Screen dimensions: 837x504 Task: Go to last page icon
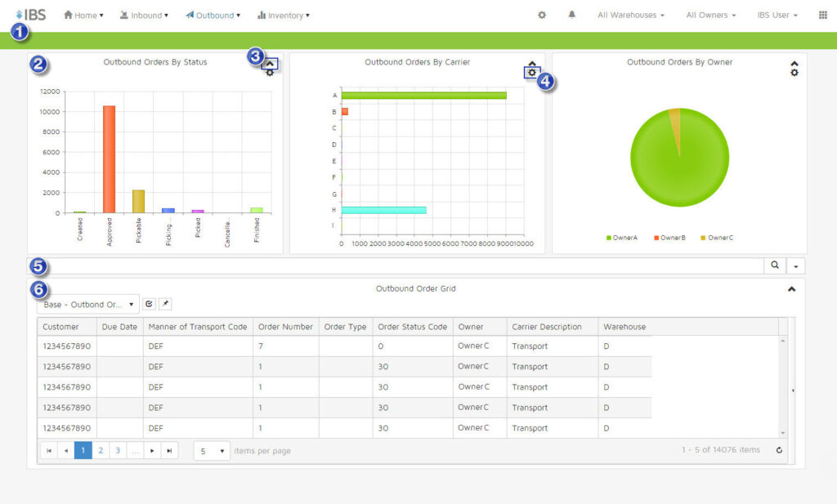click(x=169, y=451)
